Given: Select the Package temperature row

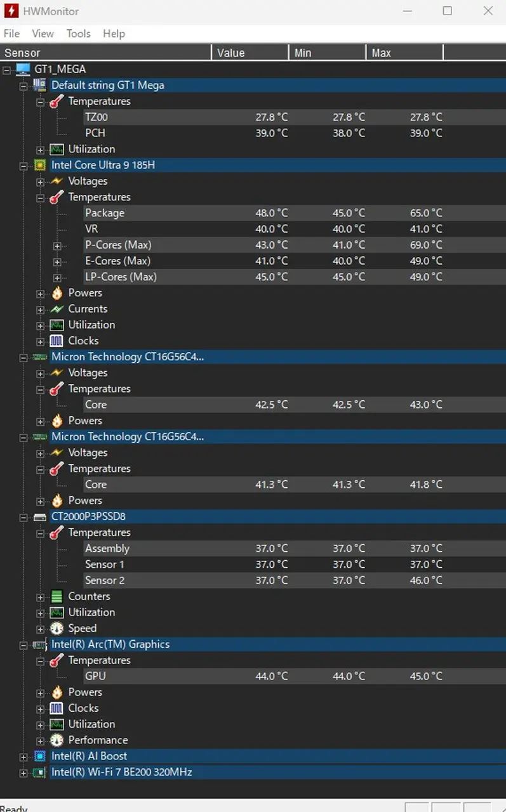Looking at the screenshot, I should [x=105, y=213].
